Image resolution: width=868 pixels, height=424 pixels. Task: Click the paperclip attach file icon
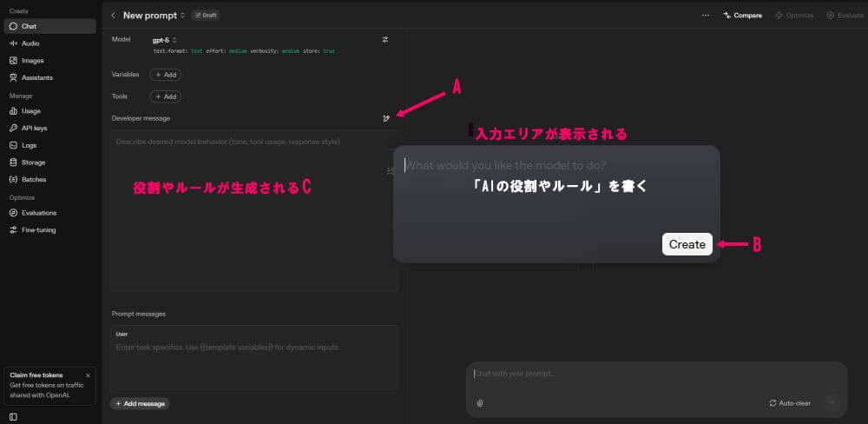point(480,402)
